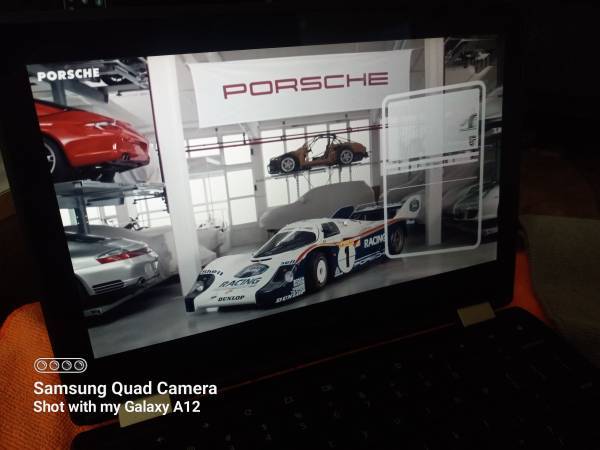Click the round badge on race car rear wing
600x450 pixels.
(413, 205)
